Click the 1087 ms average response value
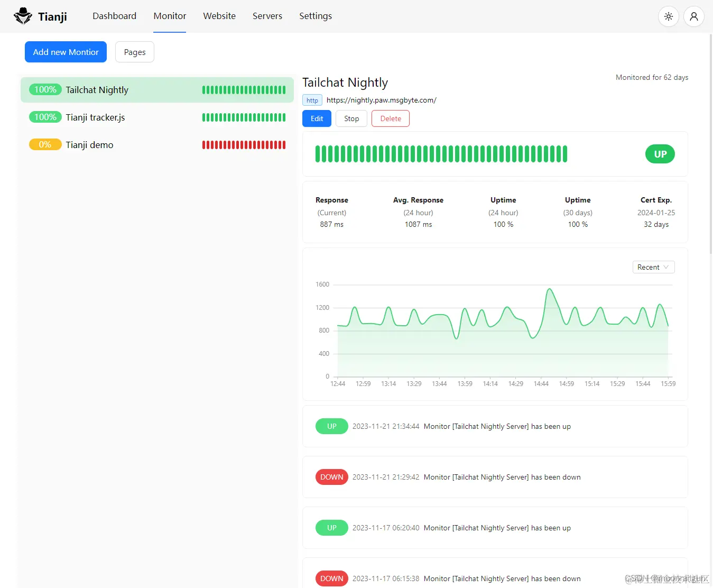Viewport: 713px width, 588px height. click(x=418, y=224)
